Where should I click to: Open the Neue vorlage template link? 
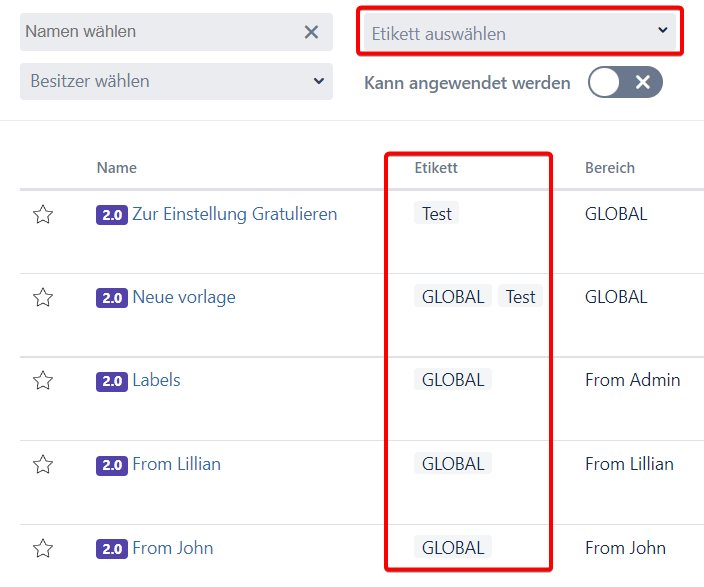pyautogui.click(x=184, y=297)
